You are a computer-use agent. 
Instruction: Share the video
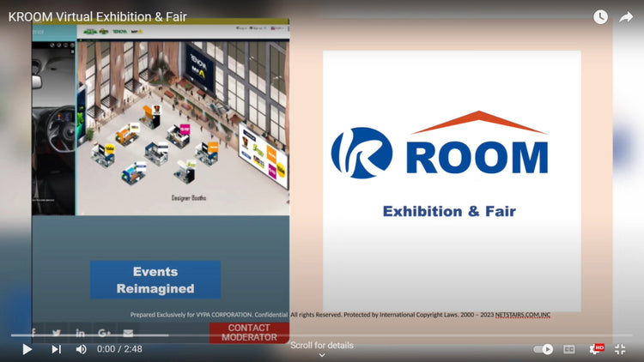coord(626,17)
